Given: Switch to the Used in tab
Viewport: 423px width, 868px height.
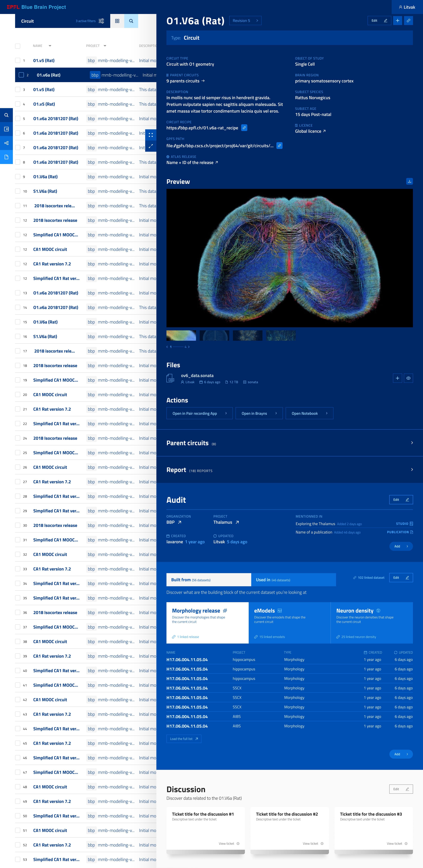Looking at the screenshot, I should point(293,580).
